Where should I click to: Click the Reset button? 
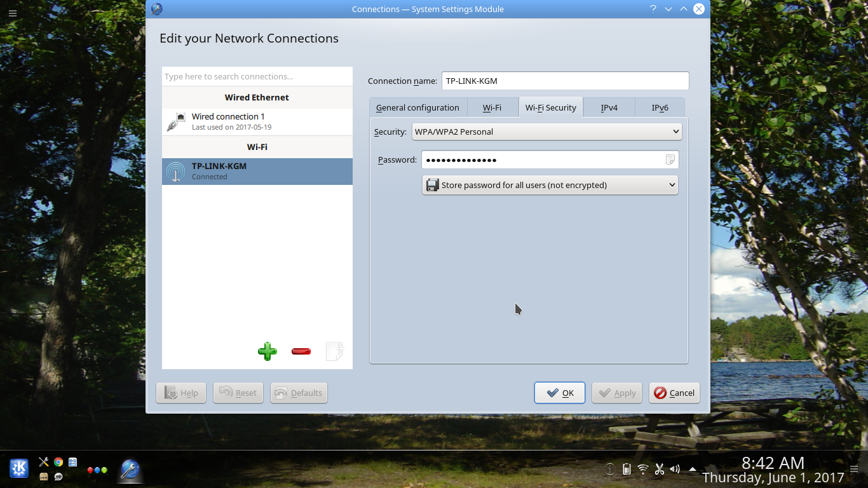pyautogui.click(x=238, y=393)
